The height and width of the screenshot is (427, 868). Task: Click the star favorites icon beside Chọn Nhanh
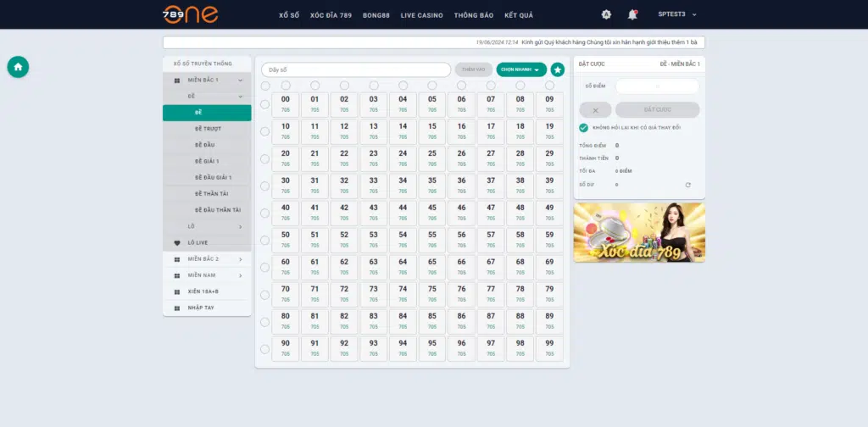[x=558, y=69]
